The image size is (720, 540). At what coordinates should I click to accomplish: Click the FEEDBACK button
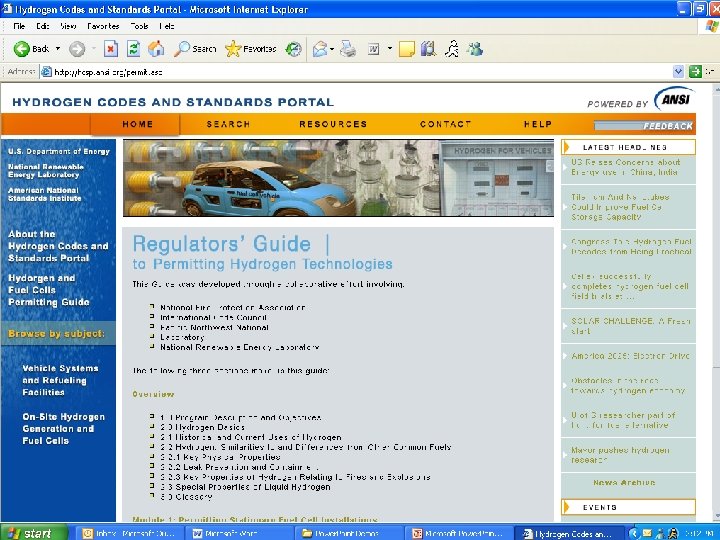coord(643,126)
